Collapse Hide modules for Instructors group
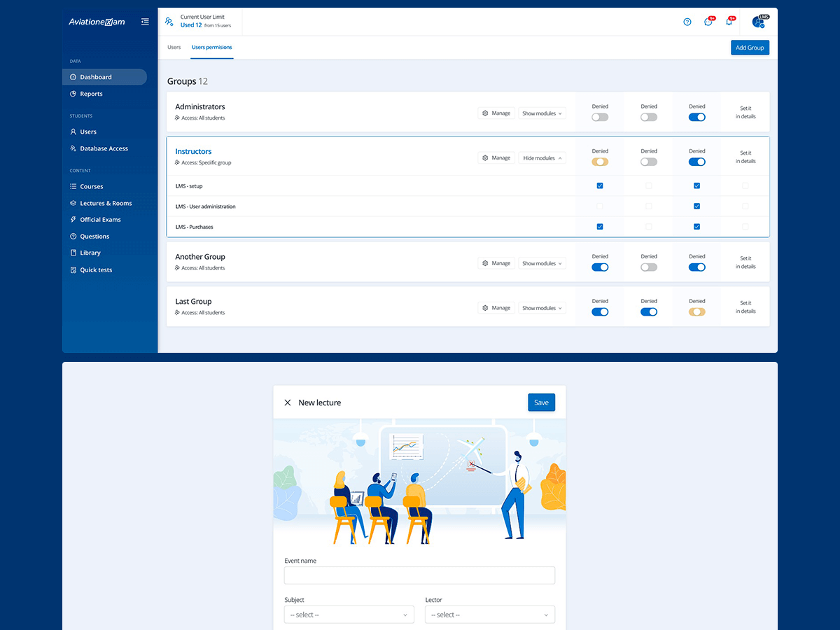This screenshot has height=630, width=840. pyautogui.click(x=542, y=158)
